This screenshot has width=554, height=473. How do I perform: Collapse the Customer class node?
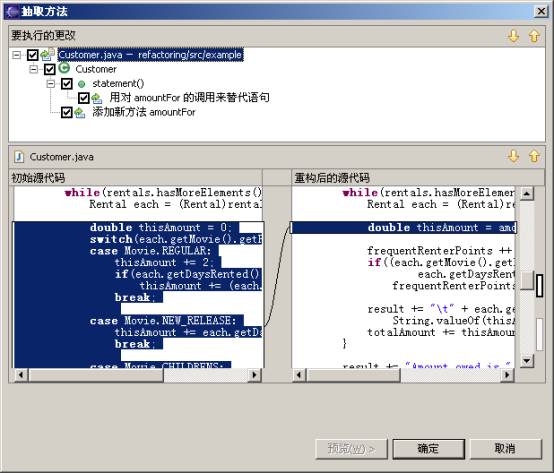click(x=34, y=69)
